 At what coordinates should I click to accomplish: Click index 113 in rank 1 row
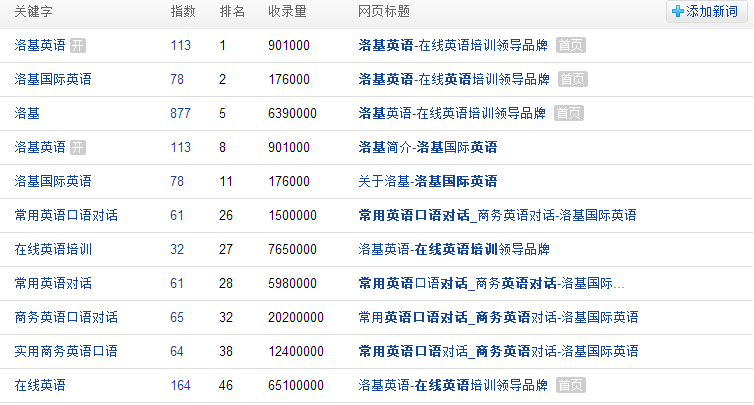point(180,46)
